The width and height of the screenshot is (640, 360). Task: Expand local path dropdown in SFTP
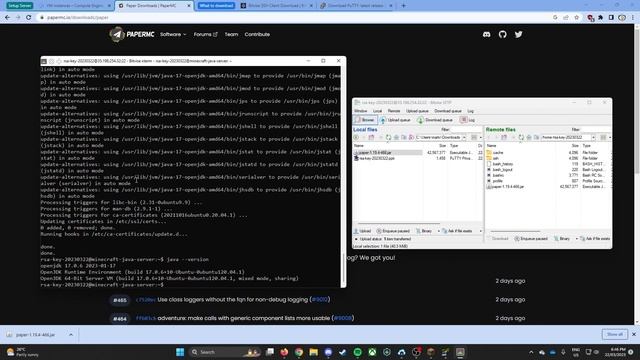click(464, 138)
